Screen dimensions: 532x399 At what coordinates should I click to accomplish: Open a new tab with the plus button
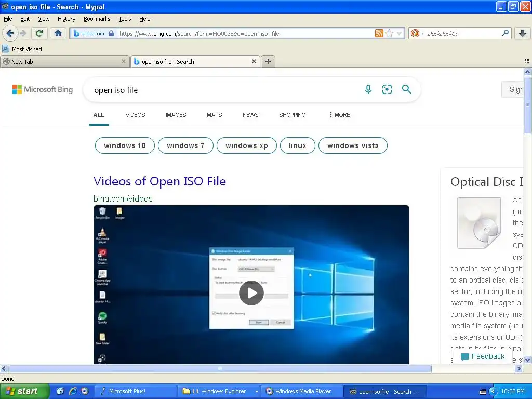(x=268, y=61)
